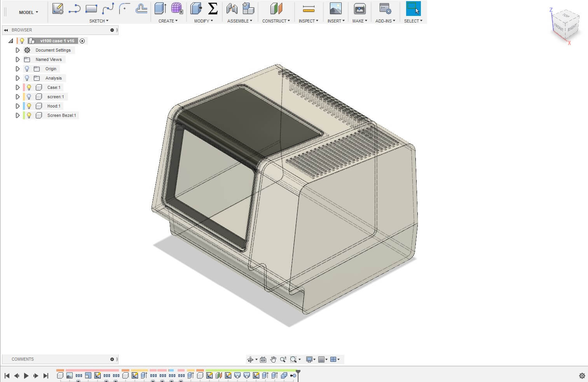
Task: Select the Press Pull modify tool
Action: (x=196, y=9)
